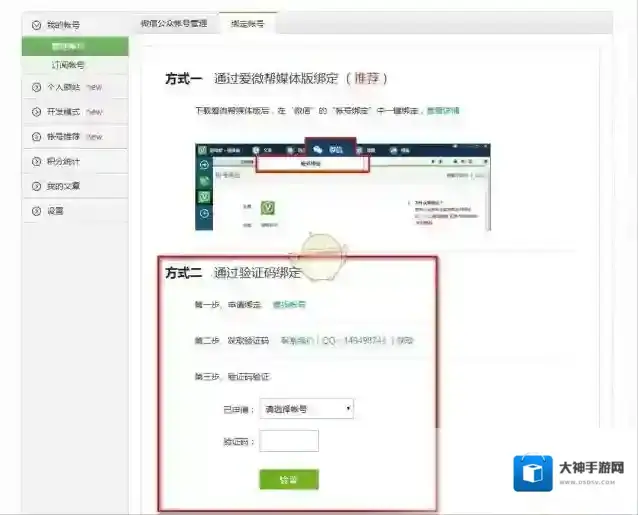The image size is (638, 515).
Task: Click the green 验证 button
Action: coord(289,479)
